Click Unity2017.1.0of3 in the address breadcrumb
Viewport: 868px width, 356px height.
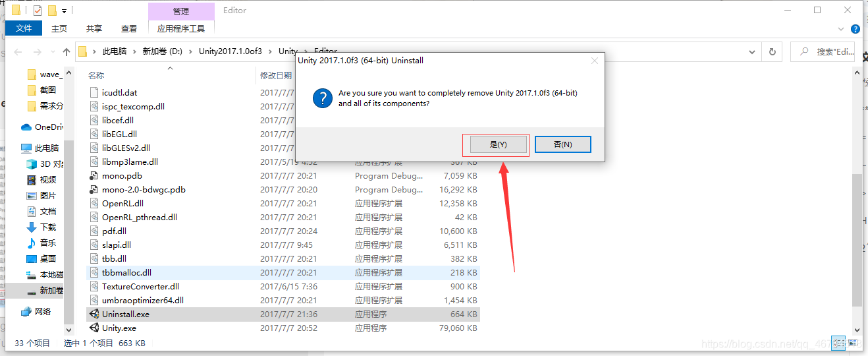click(x=230, y=51)
